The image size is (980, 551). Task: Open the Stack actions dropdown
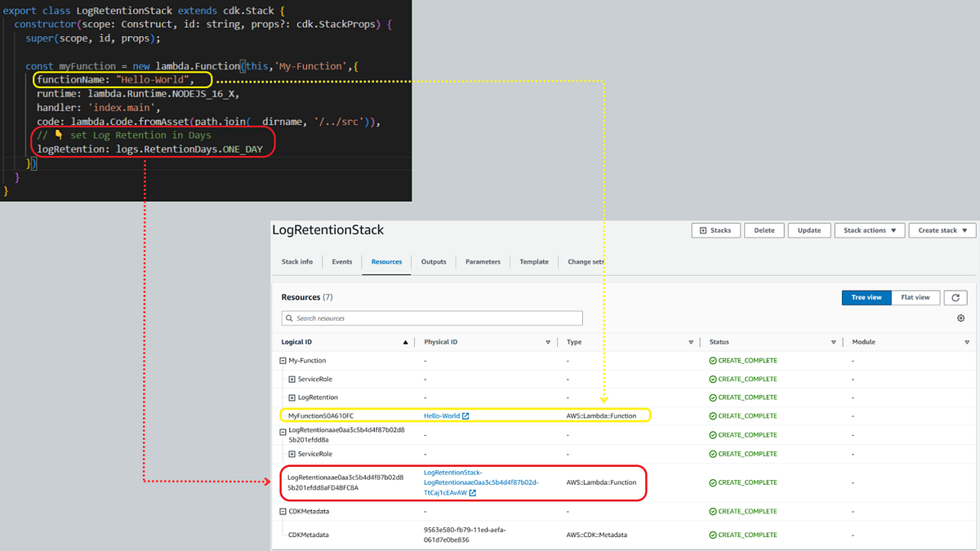pyautogui.click(x=869, y=230)
